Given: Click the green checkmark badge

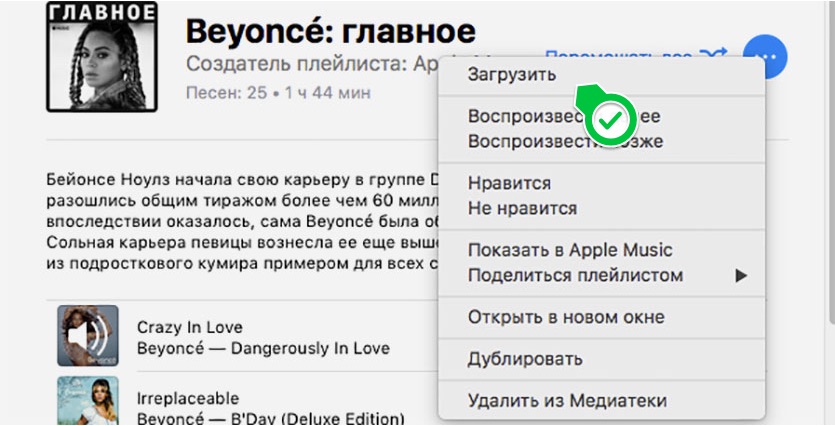Looking at the screenshot, I should [x=611, y=121].
